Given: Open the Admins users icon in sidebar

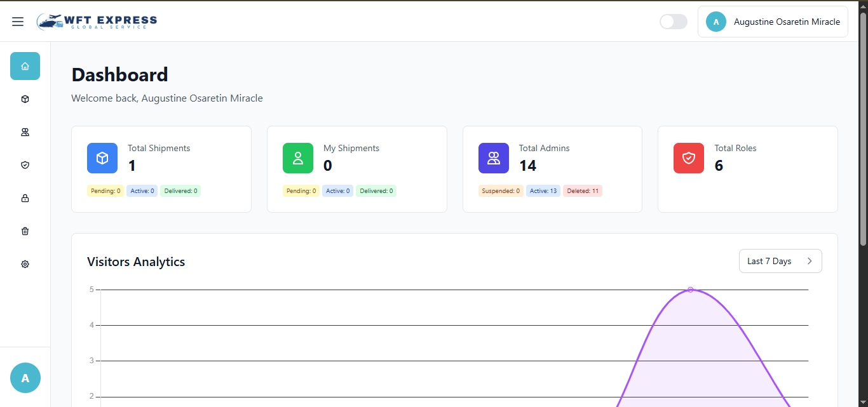Looking at the screenshot, I should point(25,132).
